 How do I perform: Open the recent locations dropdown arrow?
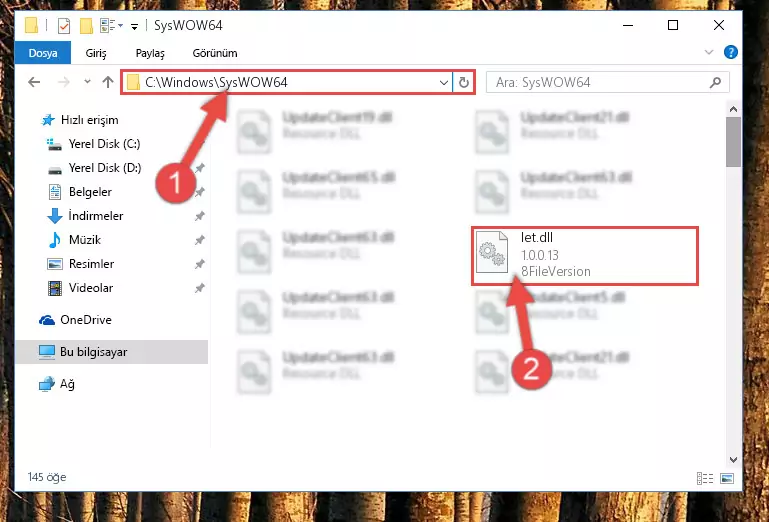[87, 82]
